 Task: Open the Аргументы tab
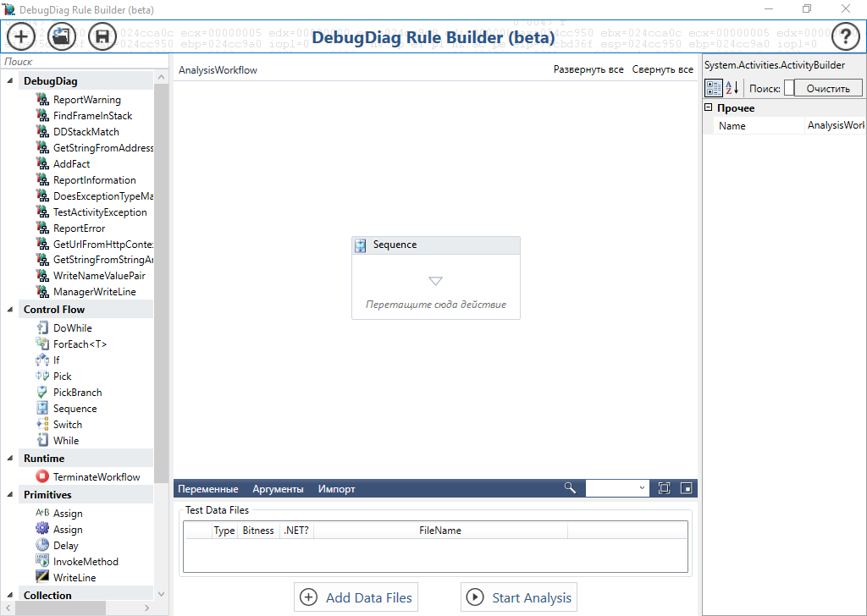click(x=278, y=489)
